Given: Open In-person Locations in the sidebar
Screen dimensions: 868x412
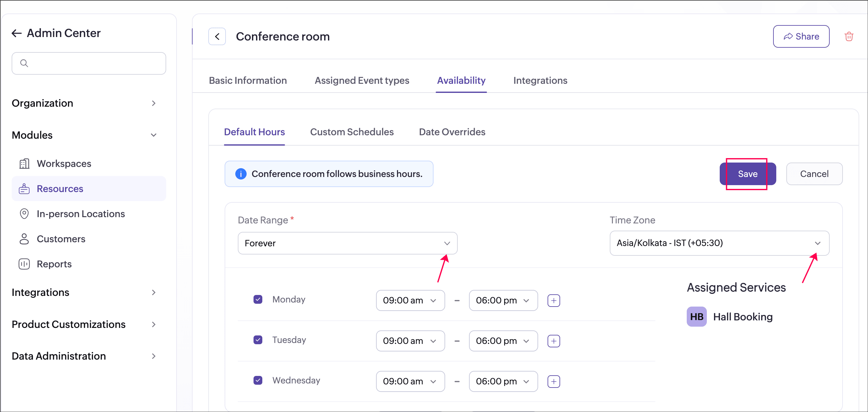Looking at the screenshot, I should 80,214.
